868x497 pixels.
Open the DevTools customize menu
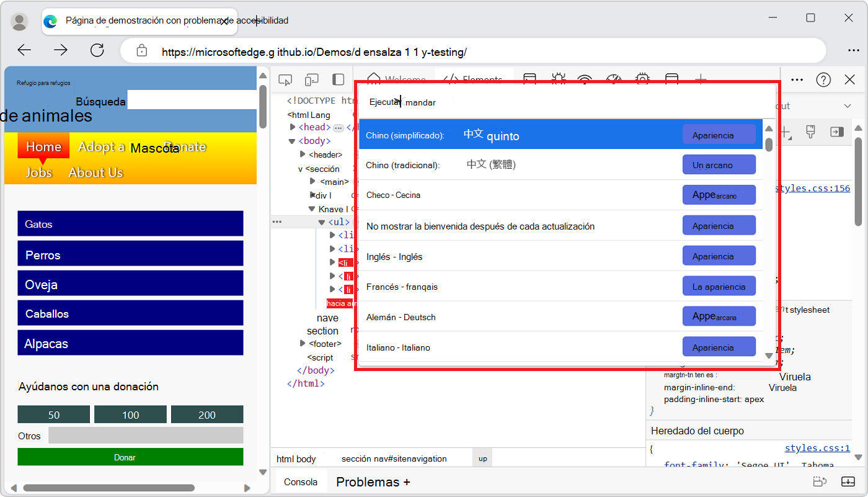tap(797, 79)
